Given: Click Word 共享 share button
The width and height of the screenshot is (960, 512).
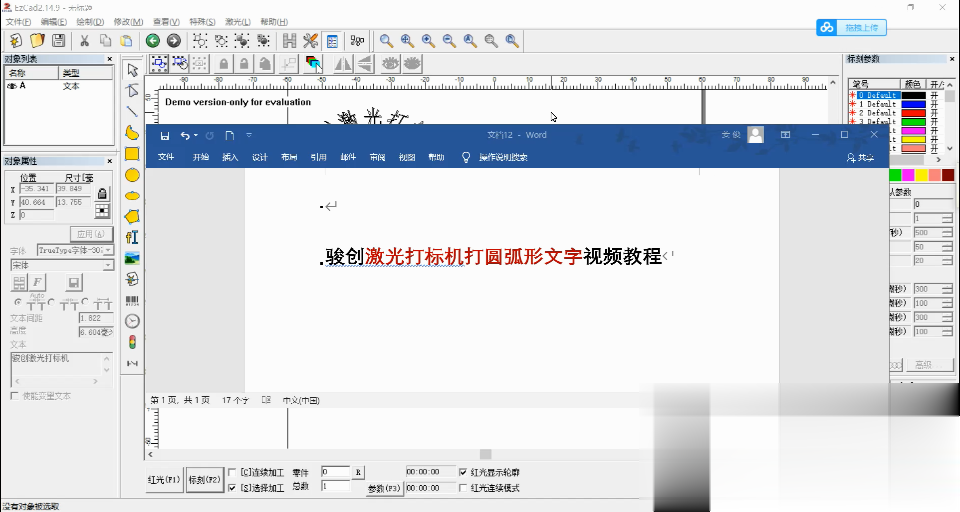Looking at the screenshot, I should coord(860,157).
